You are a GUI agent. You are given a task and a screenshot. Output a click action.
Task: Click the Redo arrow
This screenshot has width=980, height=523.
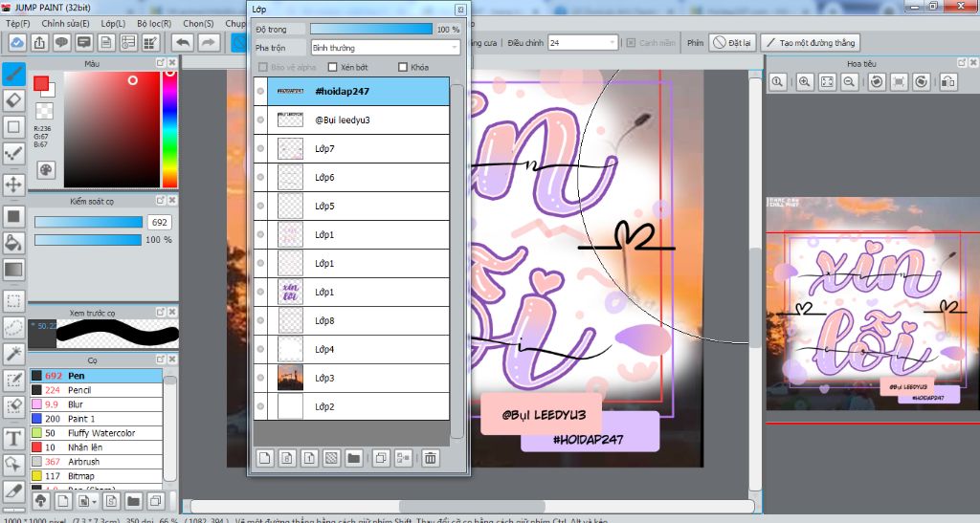tap(209, 42)
